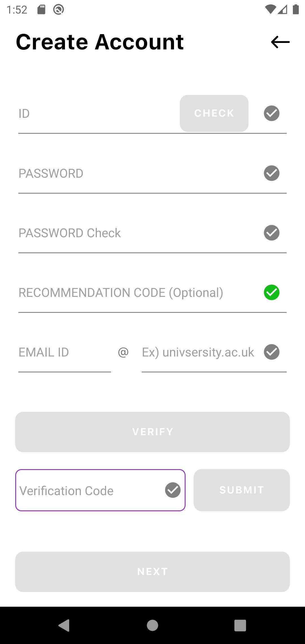This screenshot has width=305, height=644.
Task: Tap the Verification Code checkmark icon
Action: pyautogui.click(x=173, y=490)
